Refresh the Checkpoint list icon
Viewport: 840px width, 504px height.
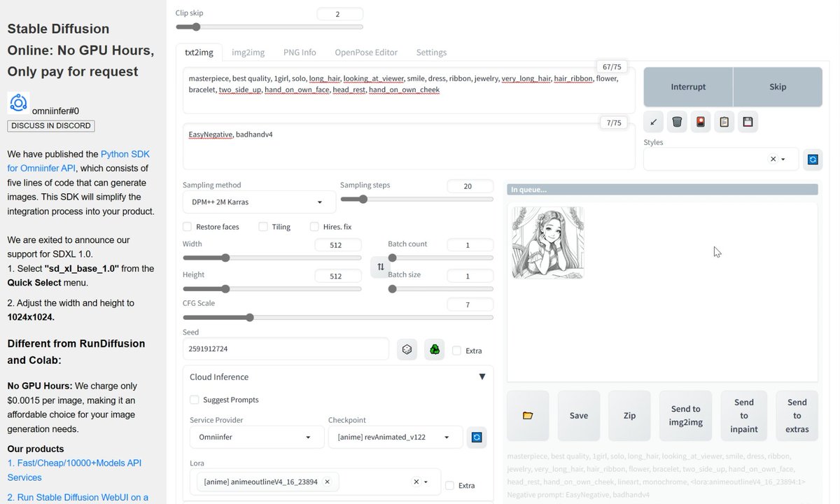click(477, 437)
